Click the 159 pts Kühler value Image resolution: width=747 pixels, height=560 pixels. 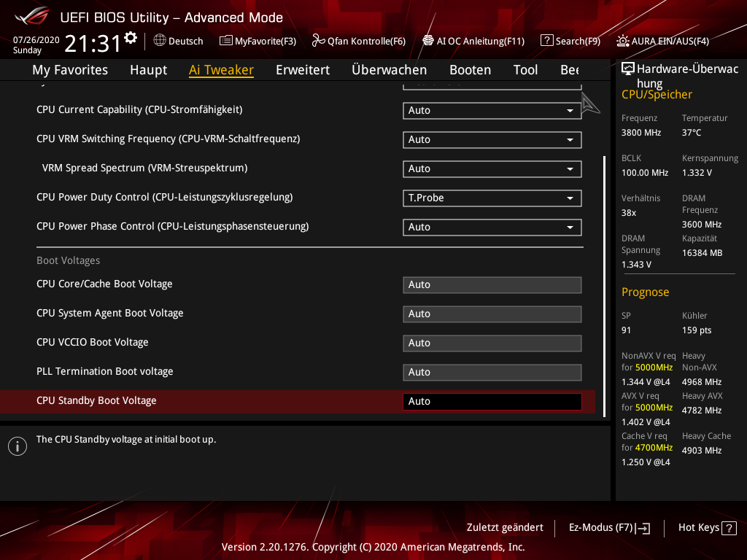697,330
